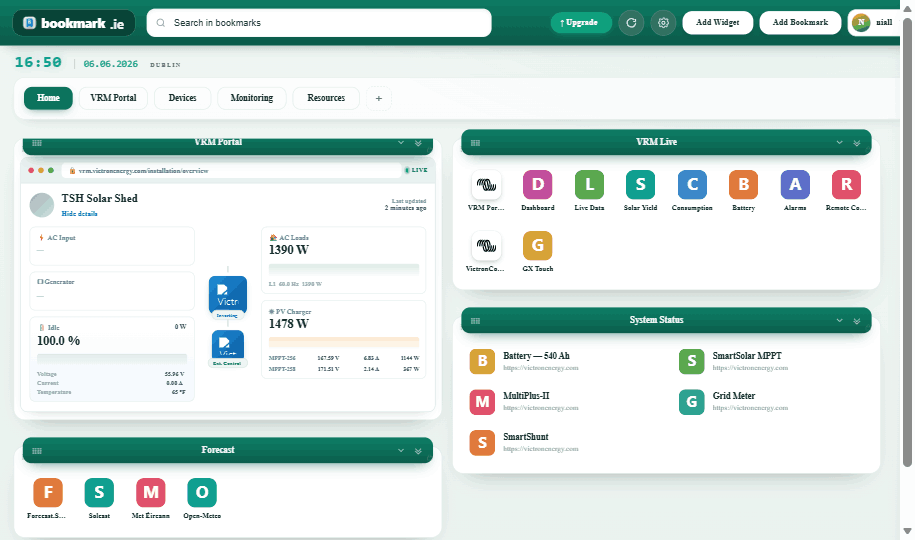
Task: Click the Victron inverter tile in VRM preview
Action: pos(228,296)
